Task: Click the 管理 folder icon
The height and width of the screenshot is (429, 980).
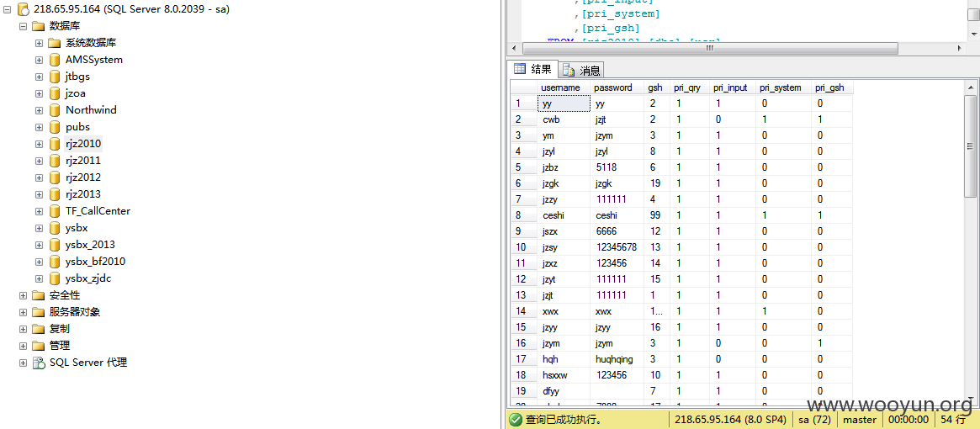Action: pos(38,346)
